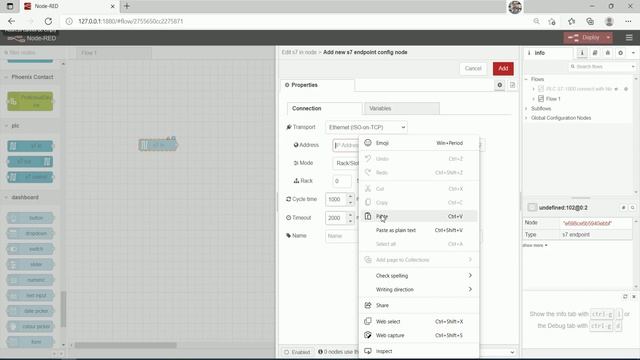Image resolution: width=640 pixels, height=360 pixels.
Task: Click the pin icon beside undefined:102@0:2
Action: tap(623, 208)
